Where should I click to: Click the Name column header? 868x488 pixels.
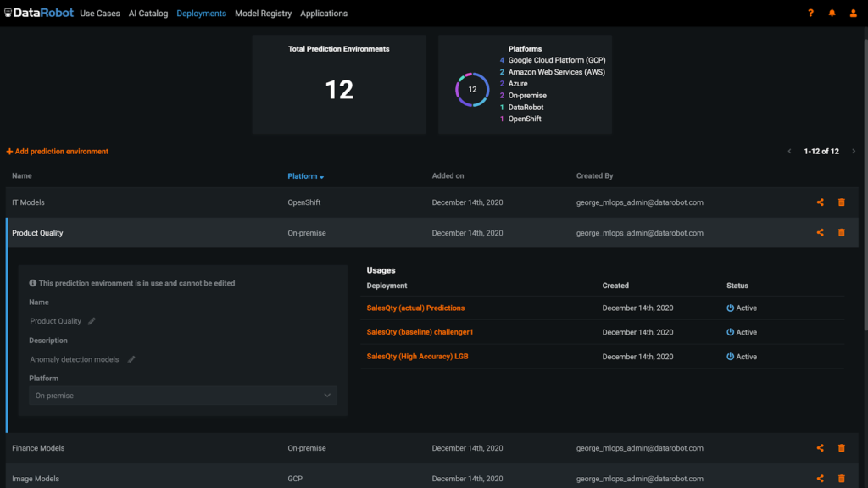22,176
